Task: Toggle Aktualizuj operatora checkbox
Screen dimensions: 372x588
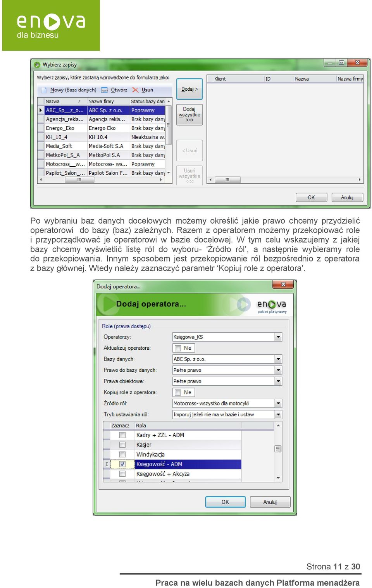Action: (178, 348)
